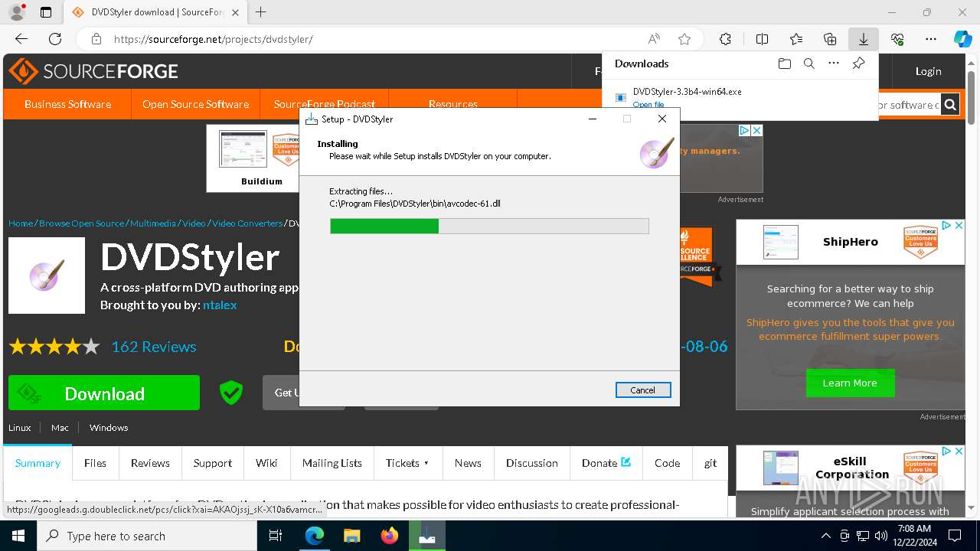The width and height of the screenshot is (980, 551).
Task: Open Task View on taskbar
Action: [276, 536]
